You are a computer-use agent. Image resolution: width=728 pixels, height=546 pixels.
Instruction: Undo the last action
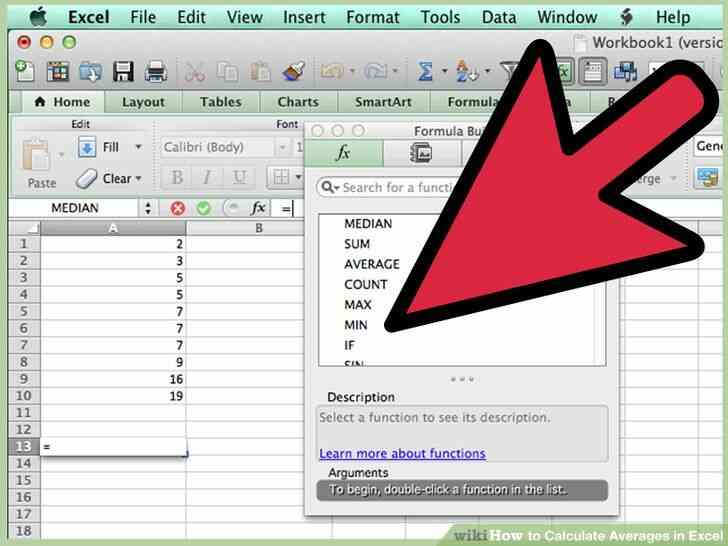(332, 72)
